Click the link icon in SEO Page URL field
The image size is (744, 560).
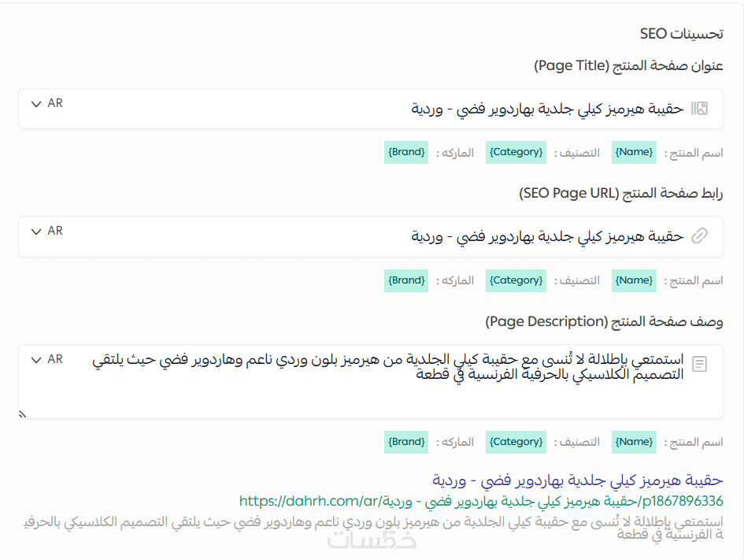[699, 235]
